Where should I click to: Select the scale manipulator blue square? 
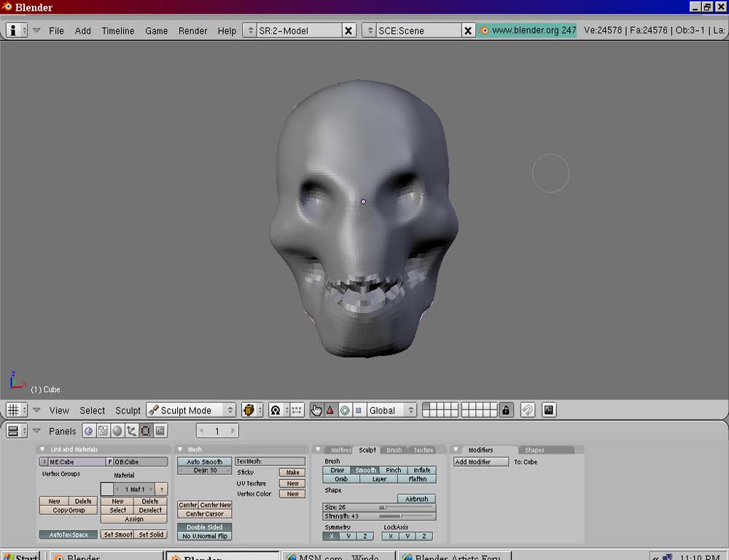tap(359, 411)
